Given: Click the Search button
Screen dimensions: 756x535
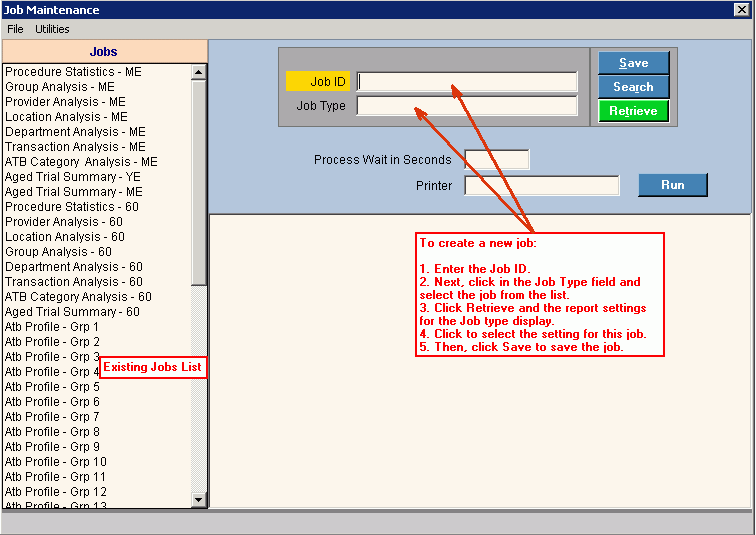Looking at the screenshot, I should click(633, 87).
